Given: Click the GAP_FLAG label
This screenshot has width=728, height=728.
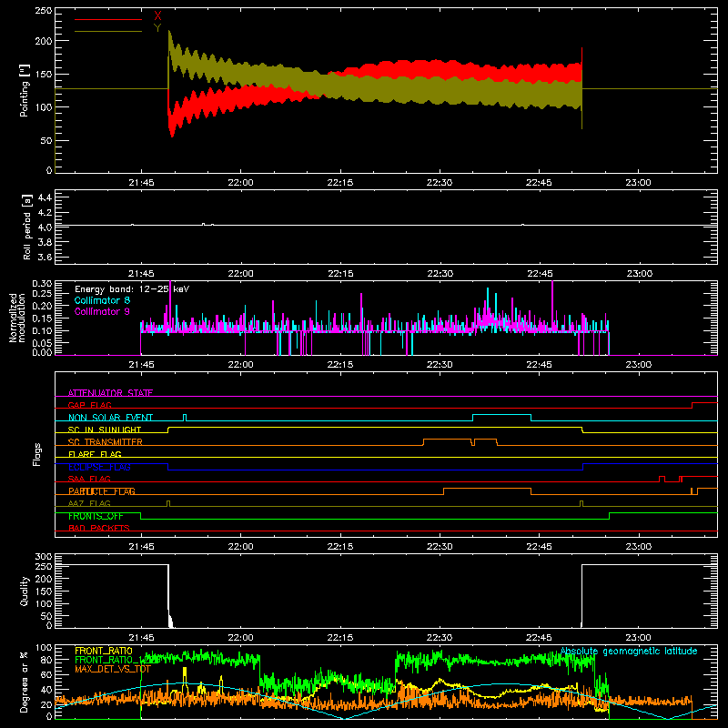Looking at the screenshot, I should [89, 405].
